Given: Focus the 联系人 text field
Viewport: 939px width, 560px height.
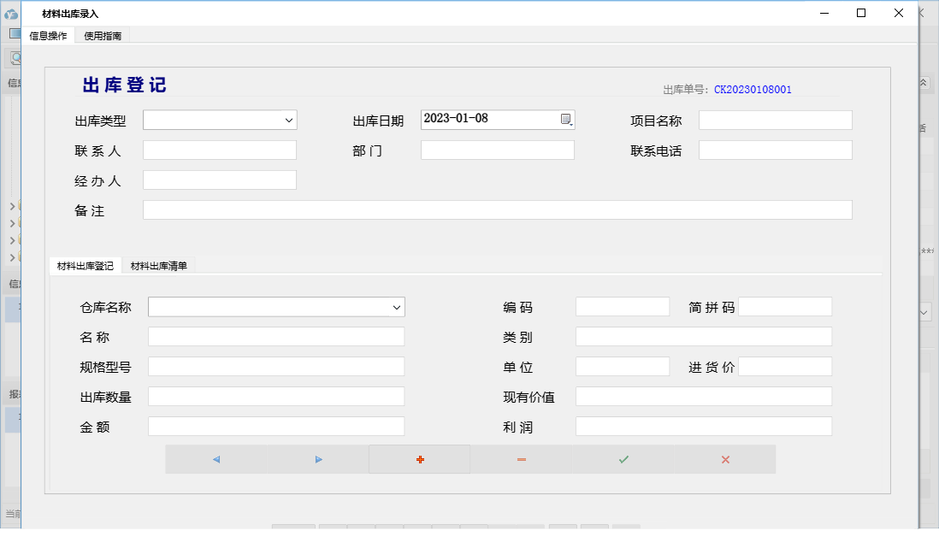Looking at the screenshot, I should [x=219, y=150].
